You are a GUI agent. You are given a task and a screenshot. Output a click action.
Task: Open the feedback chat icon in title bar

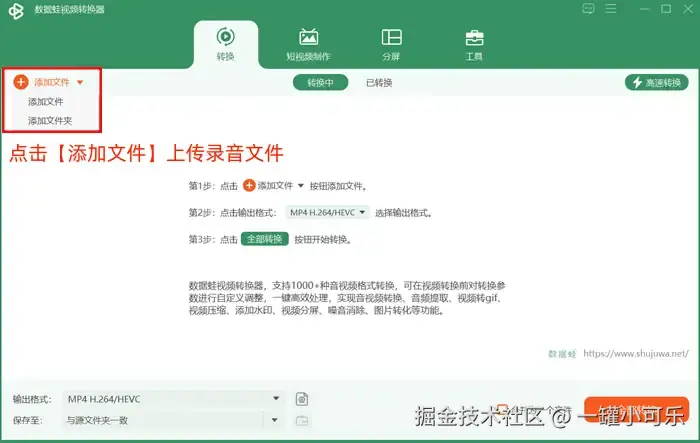point(588,8)
